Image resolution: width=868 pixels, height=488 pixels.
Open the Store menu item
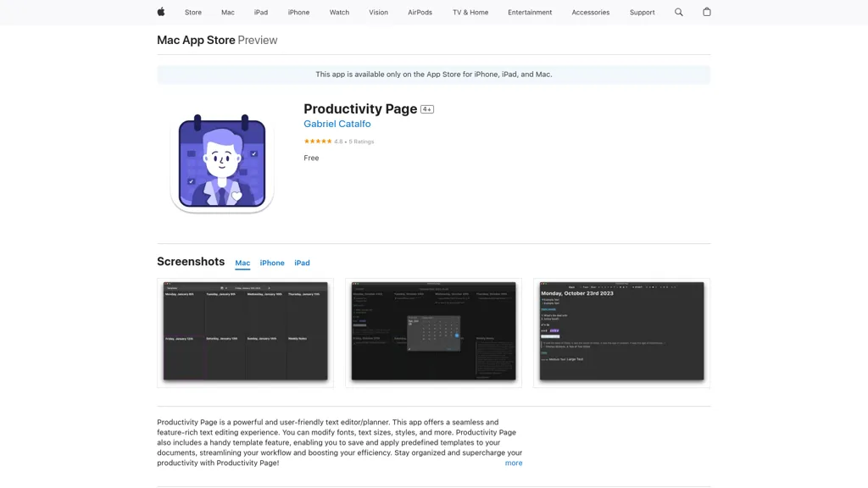click(x=193, y=12)
